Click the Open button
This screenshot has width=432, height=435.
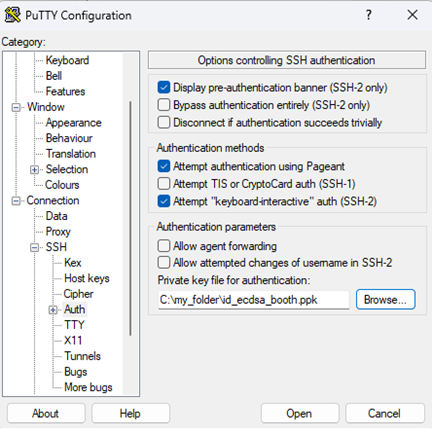[x=299, y=413]
